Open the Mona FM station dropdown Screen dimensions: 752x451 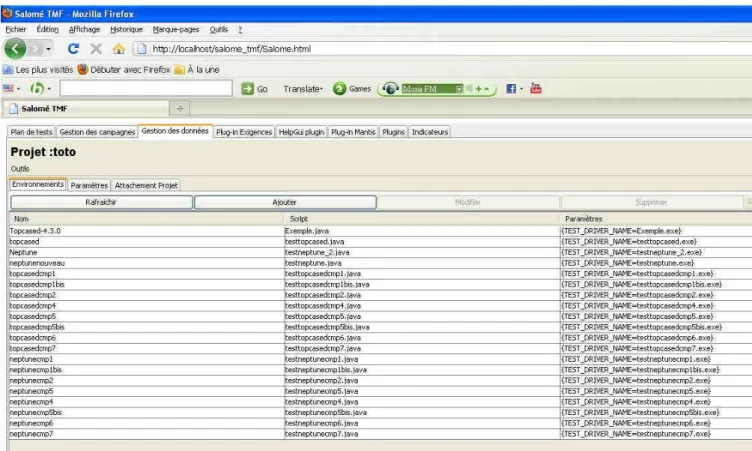459,89
